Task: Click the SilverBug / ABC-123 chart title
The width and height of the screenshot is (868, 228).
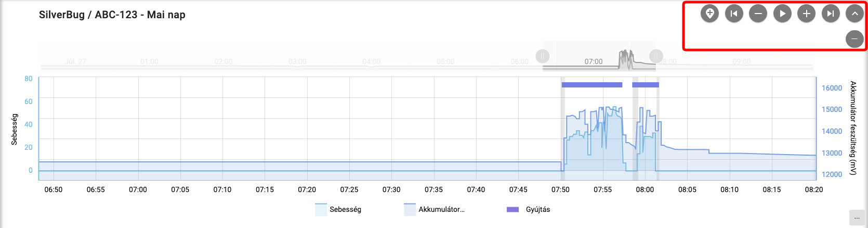Action: 112,15
